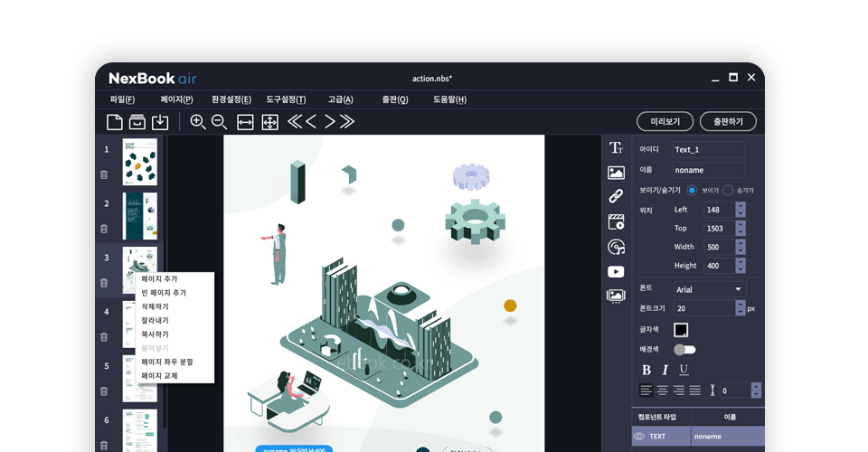Delete page 1 using its trash icon
The height and width of the screenshot is (452, 868).
[x=104, y=174]
